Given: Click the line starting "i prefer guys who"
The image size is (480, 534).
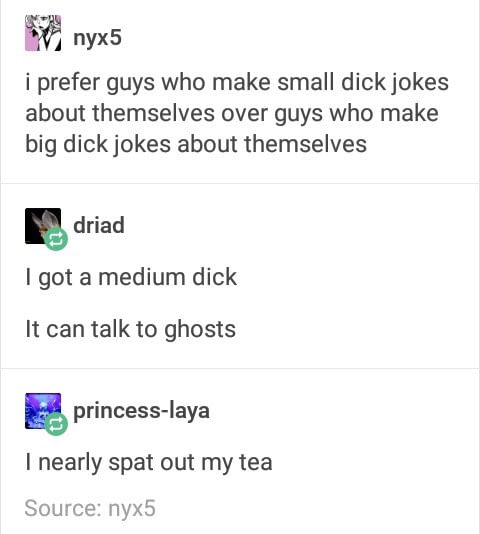Looking at the screenshot, I should (x=237, y=84).
